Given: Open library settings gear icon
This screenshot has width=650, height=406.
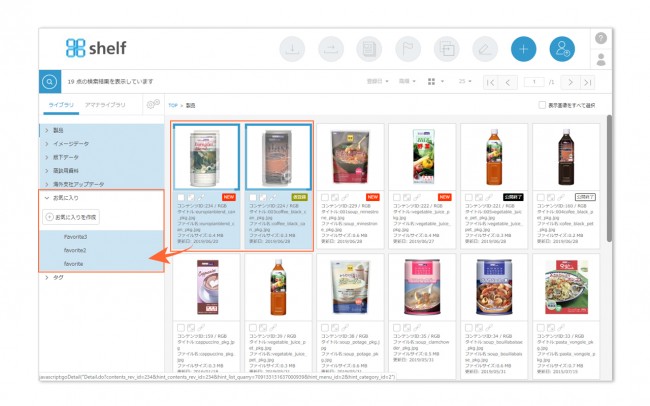Looking at the screenshot, I should (153, 104).
